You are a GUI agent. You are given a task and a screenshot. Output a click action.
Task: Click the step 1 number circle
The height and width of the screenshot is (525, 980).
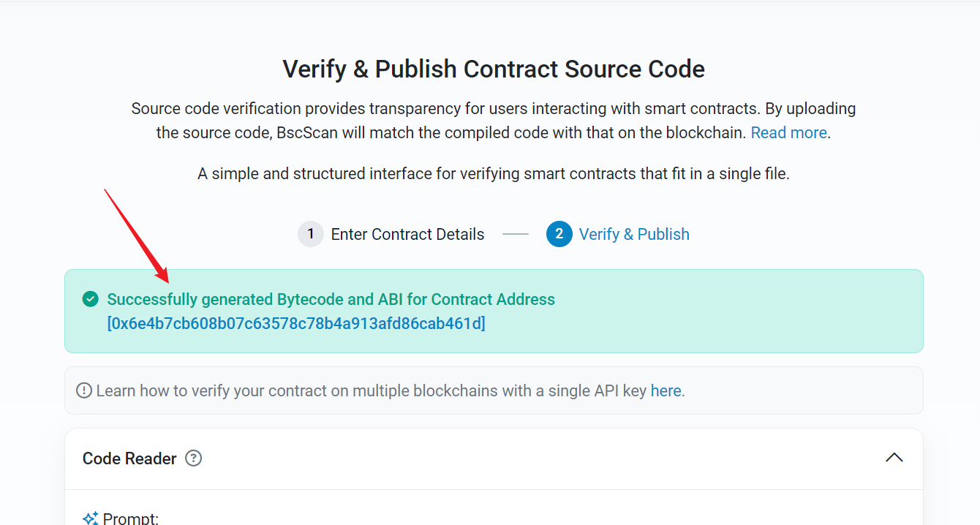point(310,234)
